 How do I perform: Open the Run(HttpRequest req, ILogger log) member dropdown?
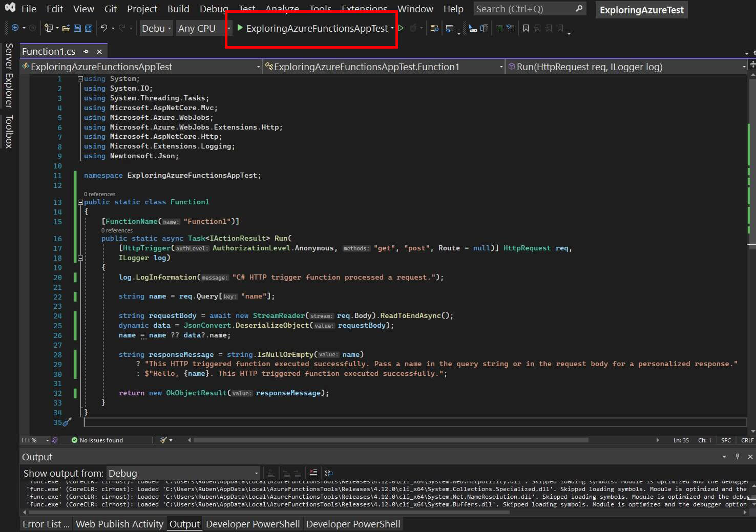626,67
